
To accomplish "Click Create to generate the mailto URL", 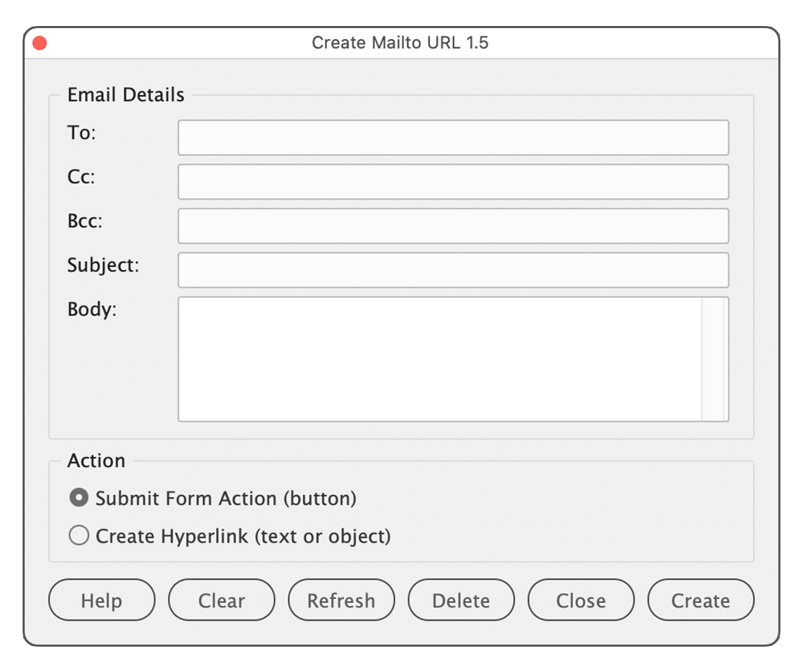I will pyautogui.click(x=700, y=601).
